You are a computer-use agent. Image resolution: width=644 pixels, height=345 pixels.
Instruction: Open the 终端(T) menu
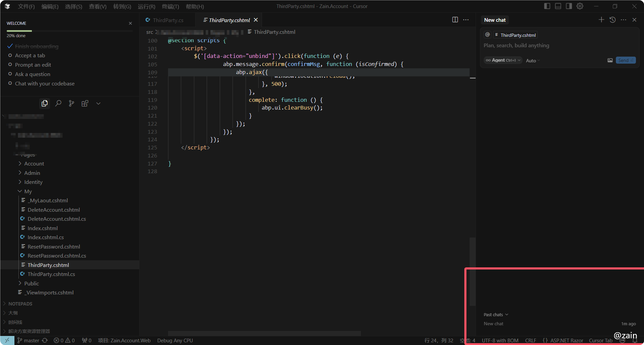point(170,6)
